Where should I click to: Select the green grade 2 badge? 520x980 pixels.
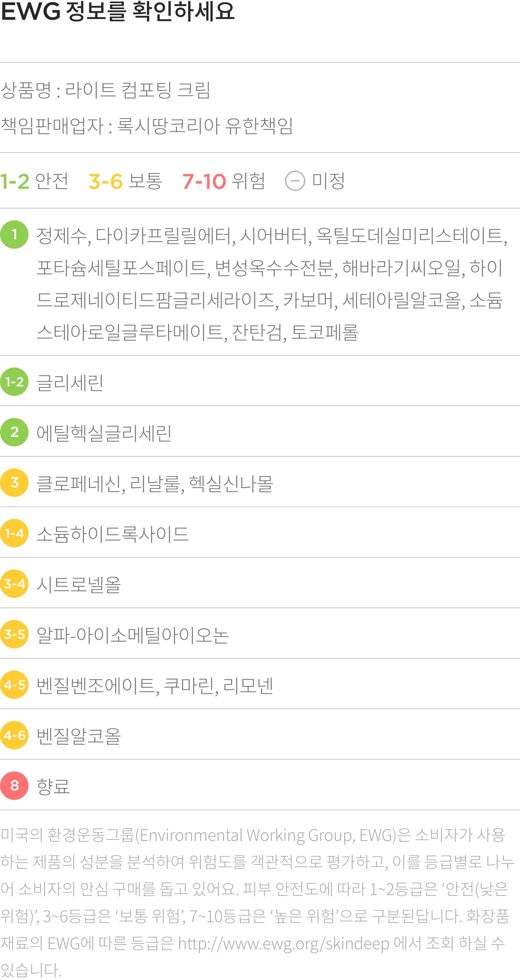[14, 432]
